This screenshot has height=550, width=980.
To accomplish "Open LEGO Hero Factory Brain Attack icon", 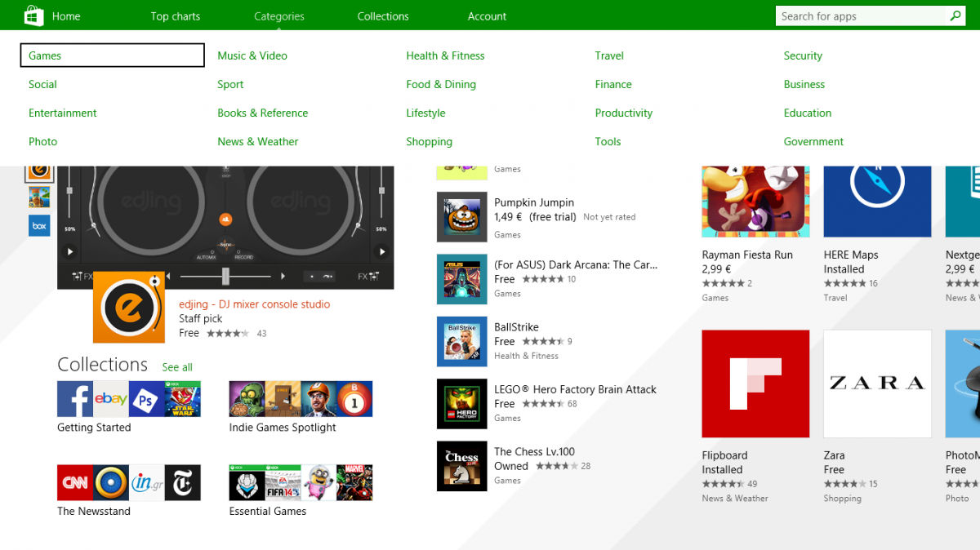I will (x=462, y=404).
